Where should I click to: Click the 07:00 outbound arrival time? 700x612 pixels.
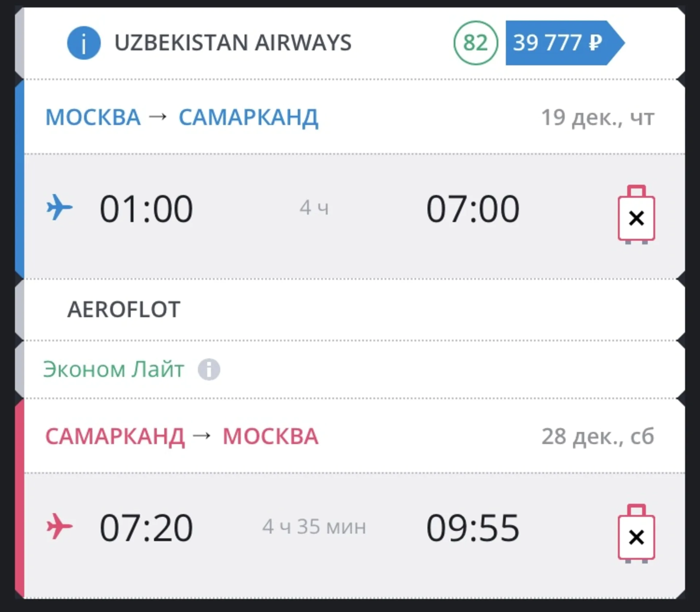[x=472, y=209]
